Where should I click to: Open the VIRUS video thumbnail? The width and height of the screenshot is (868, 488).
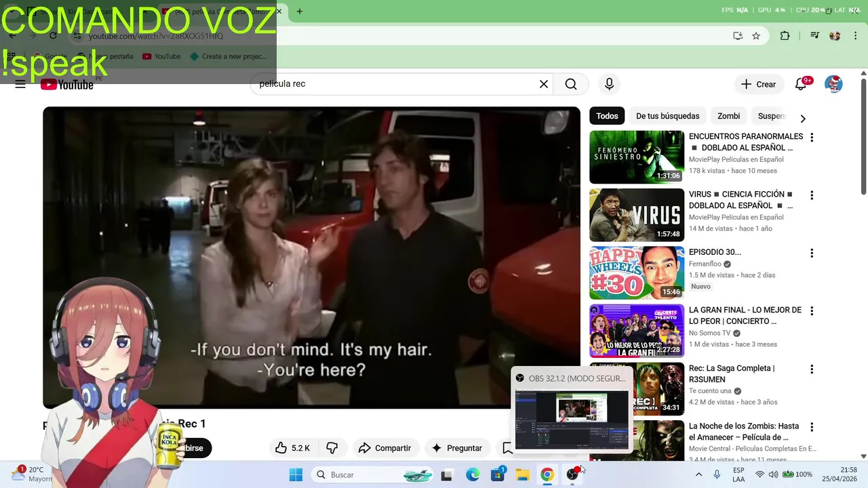(x=637, y=215)
